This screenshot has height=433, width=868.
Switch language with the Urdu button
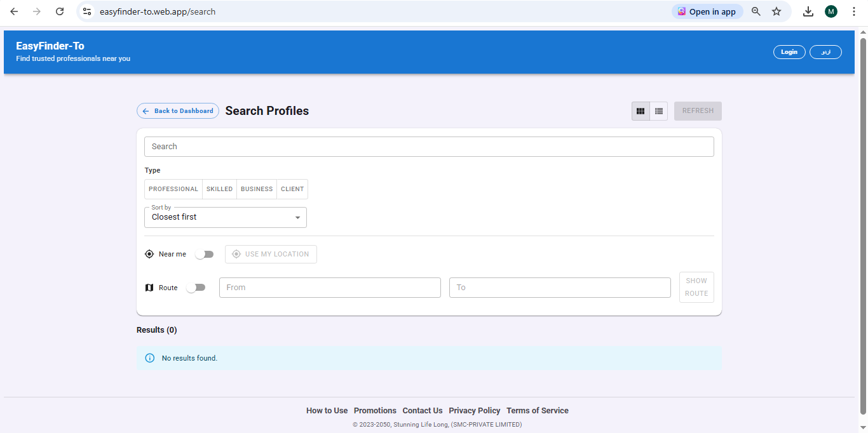click(x=825, y=52)
